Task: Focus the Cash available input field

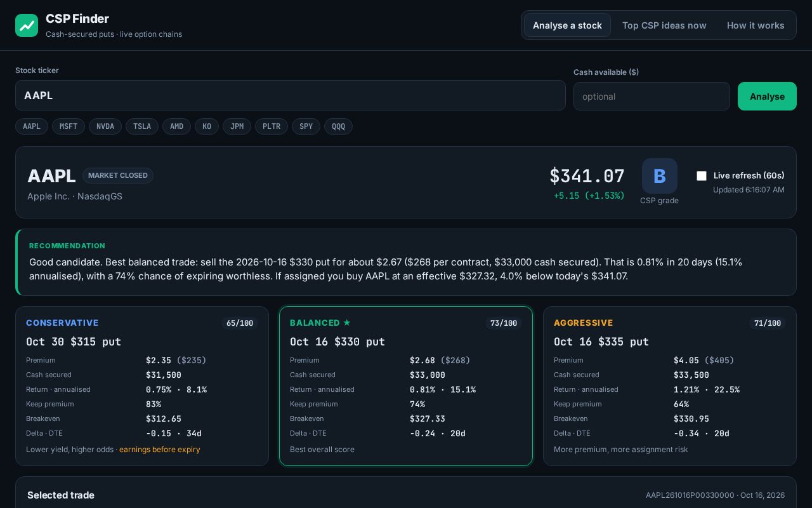Action: click(652, 97)
